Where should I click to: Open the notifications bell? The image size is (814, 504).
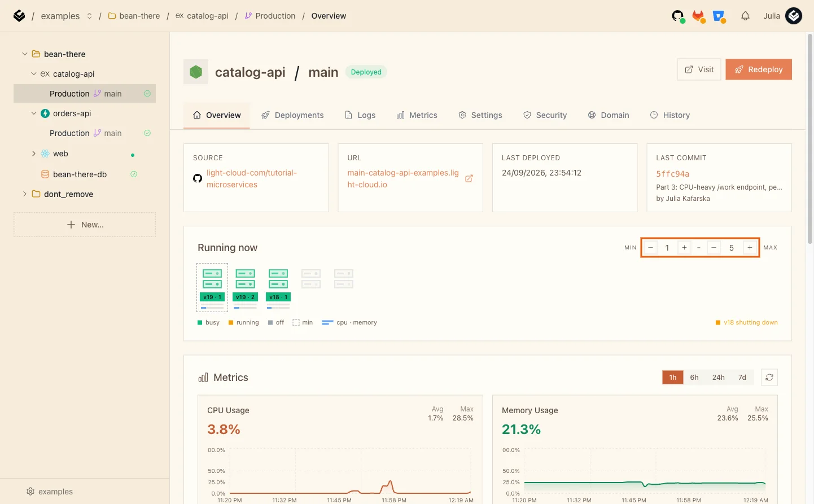(745, 16)
